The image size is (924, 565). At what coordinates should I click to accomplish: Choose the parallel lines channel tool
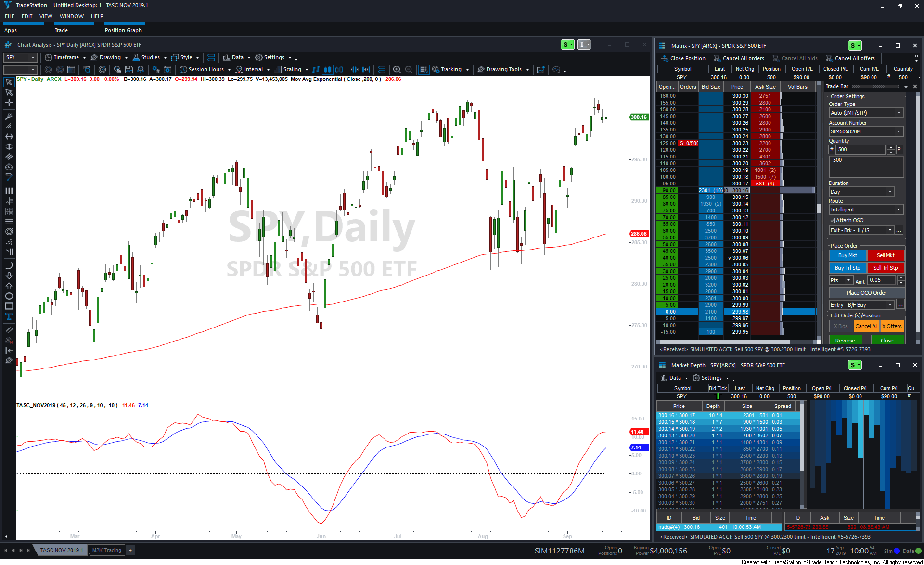[x=9, y=157]
